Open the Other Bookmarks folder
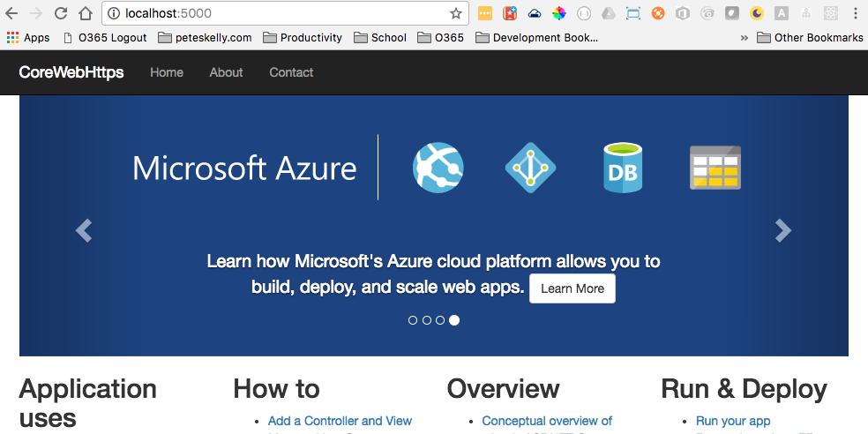The width and height of the screenshot is (868, 434). [810, 38]
